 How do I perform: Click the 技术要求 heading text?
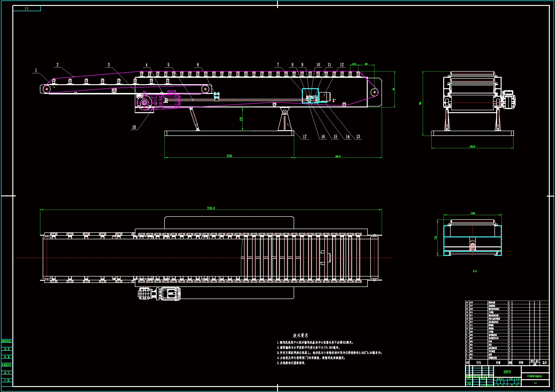301,335
